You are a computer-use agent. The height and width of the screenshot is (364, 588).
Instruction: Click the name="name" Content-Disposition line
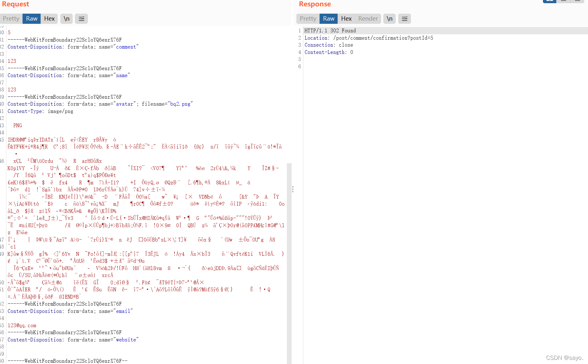pos(69,76)
